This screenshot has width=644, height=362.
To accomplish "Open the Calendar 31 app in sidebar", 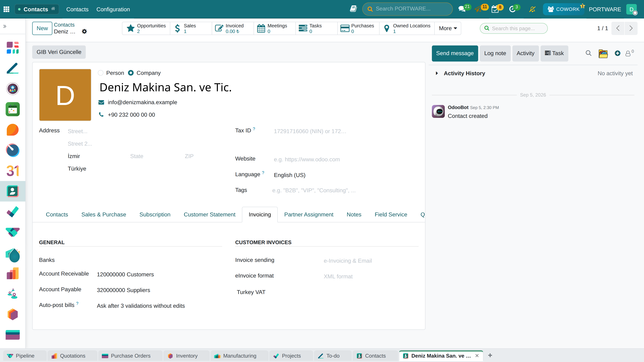I will coord(12,171).
